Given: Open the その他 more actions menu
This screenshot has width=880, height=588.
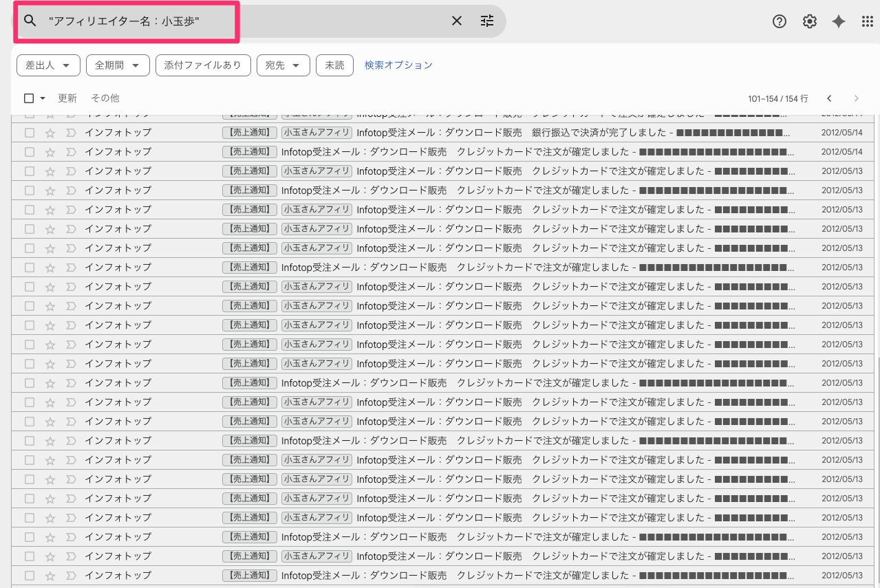Looking at the screenshot, I should (105, 98).
